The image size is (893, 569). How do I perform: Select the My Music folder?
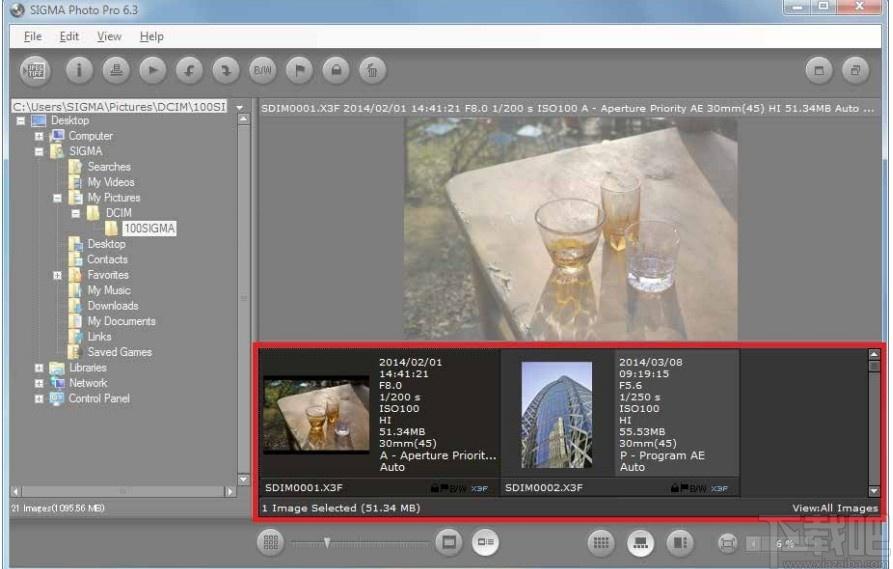[x=109, y=290]
